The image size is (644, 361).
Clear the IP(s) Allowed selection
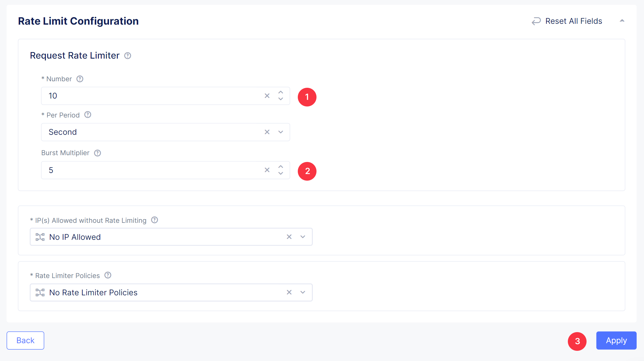(x=289, y=237)
